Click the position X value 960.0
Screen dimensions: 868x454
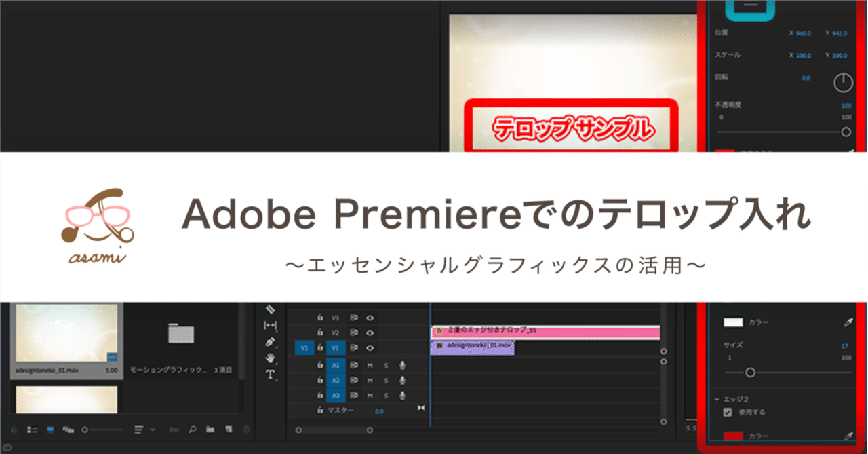[x=804, y=33]
